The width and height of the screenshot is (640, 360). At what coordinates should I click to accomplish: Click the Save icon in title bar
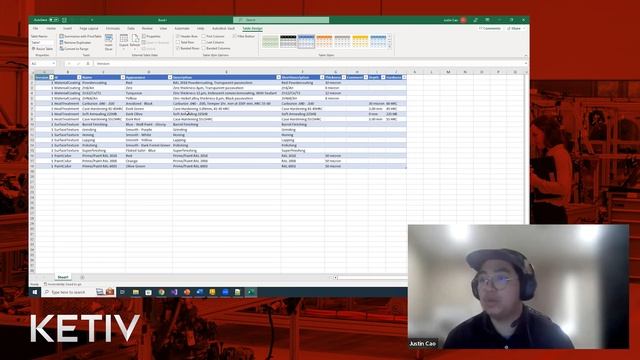pyautogui.click(x=64, y=20)
